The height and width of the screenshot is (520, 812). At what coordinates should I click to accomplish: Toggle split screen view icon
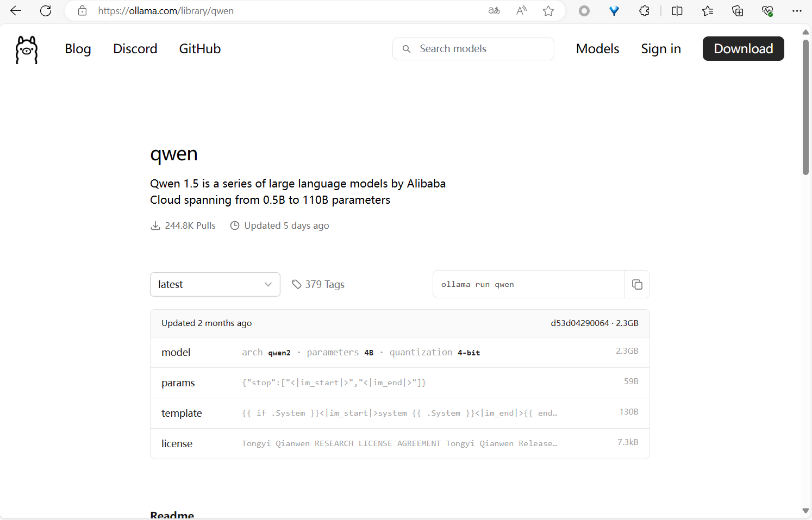[x=677, y=11]
